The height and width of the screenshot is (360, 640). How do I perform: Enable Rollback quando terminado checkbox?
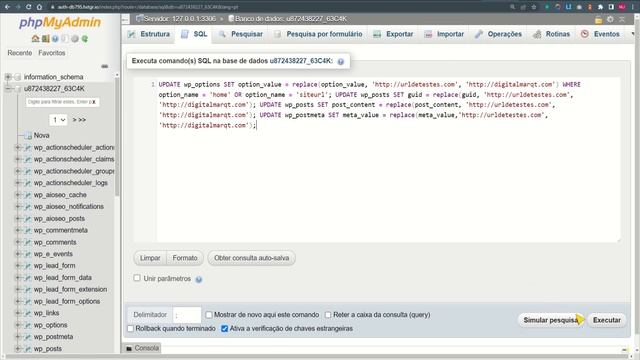click(x=130, y=329)
